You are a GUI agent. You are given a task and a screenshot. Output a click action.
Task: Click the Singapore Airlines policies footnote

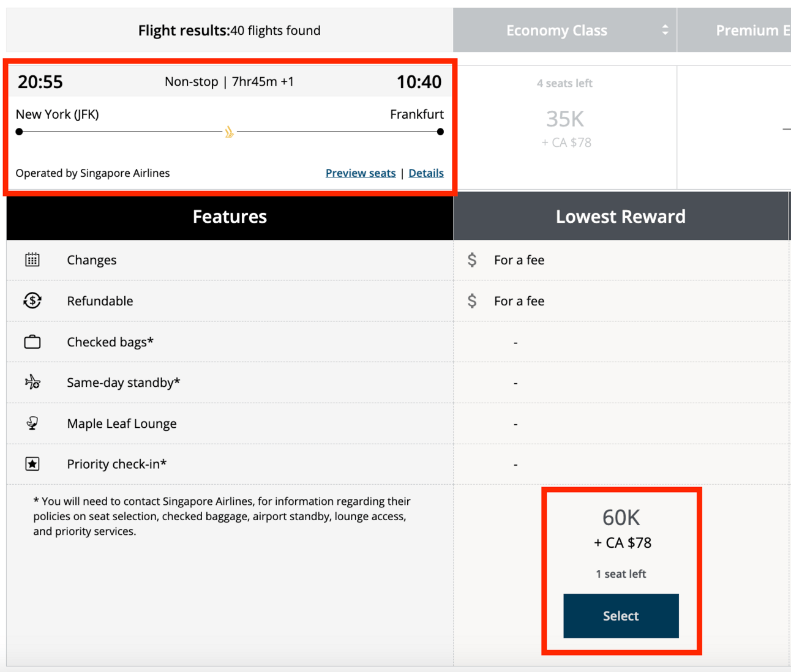(222, 517)
